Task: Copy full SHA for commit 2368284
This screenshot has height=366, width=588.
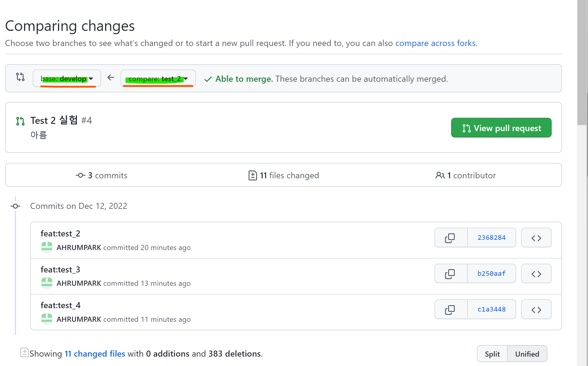Action: pyautogui.click(x=451, y=238)
